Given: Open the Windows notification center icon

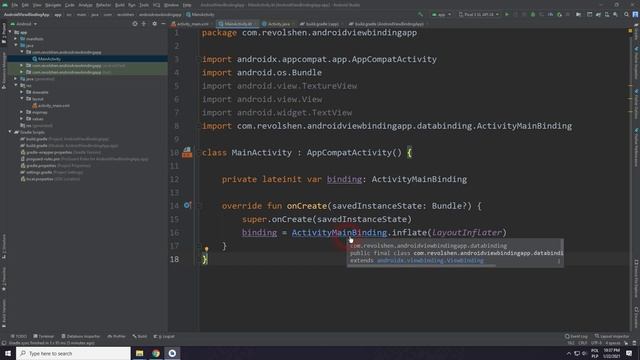Looking at the screenshot, I should point(629,353).
